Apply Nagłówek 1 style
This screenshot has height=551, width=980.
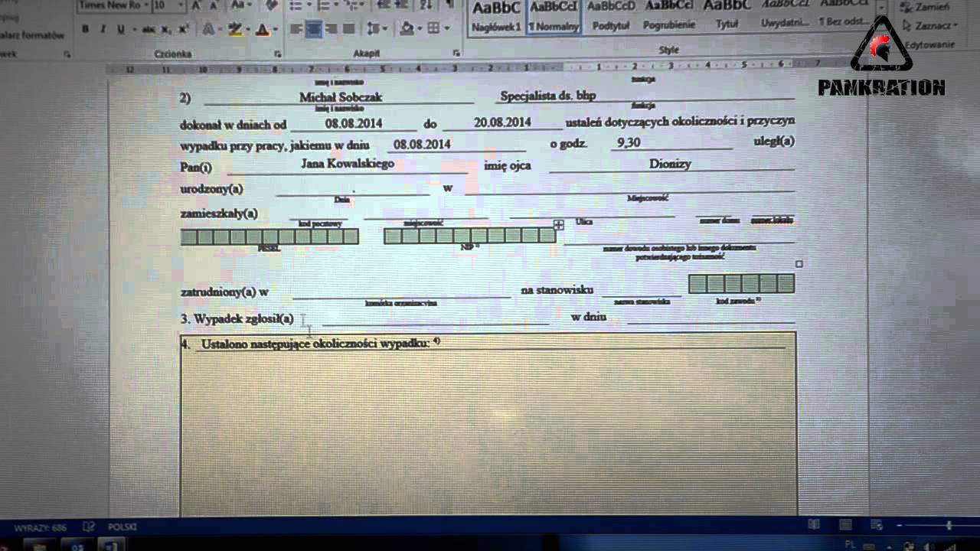(496, 17)
